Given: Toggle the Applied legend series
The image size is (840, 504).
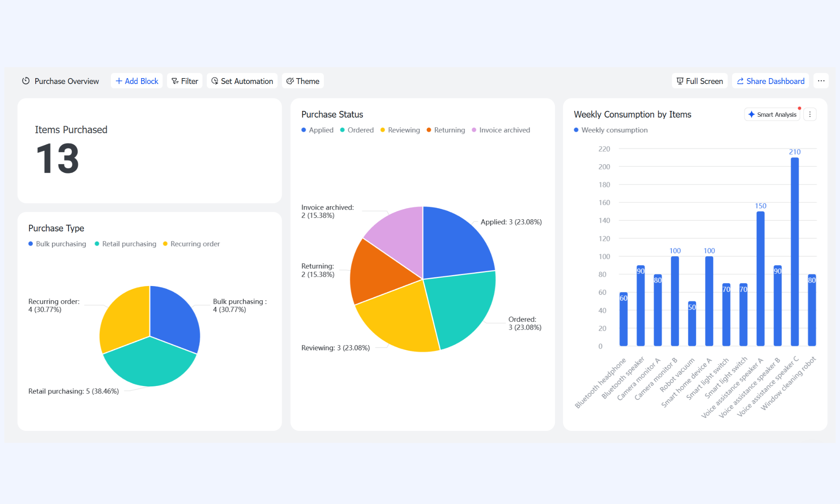Looking at the screenshot, I should click(x=318, y=130).
